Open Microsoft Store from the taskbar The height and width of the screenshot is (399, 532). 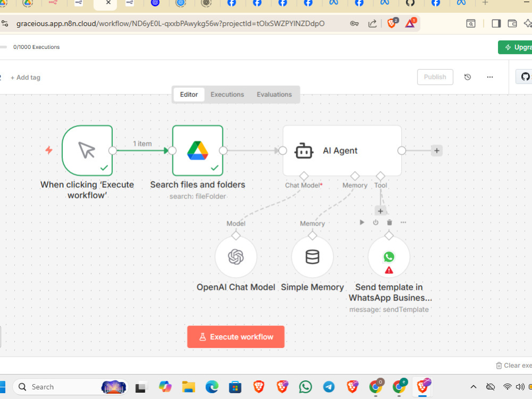(x=235, y=387)
